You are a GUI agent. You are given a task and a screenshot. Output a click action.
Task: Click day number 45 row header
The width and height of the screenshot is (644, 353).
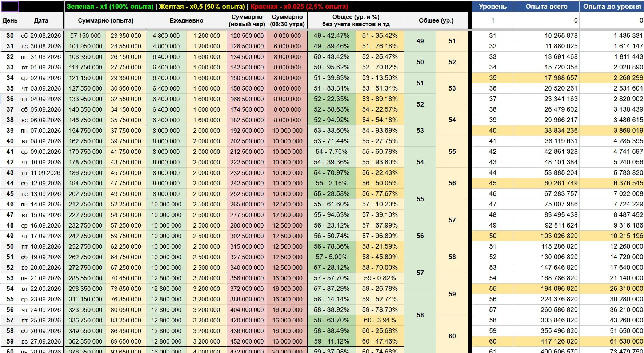point(10,194)
